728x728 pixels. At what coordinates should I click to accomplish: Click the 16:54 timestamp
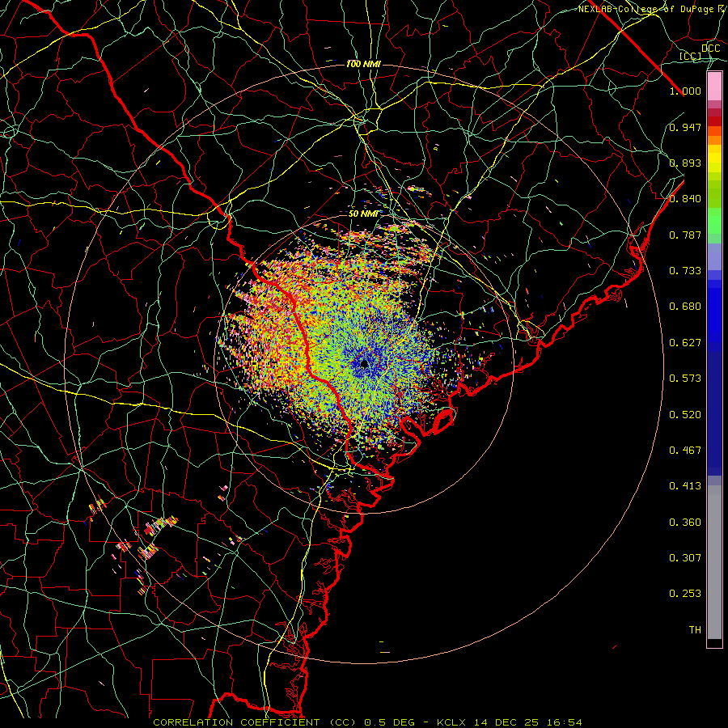pos(564,722)
